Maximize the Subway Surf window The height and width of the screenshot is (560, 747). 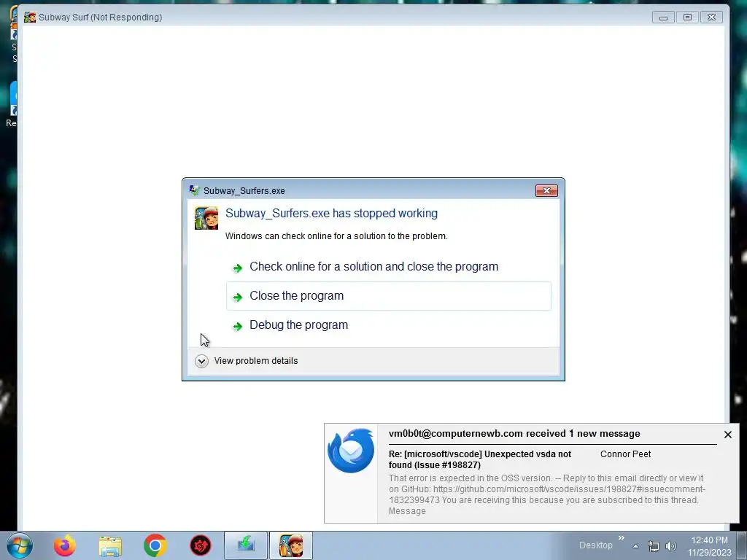point(687,17)
